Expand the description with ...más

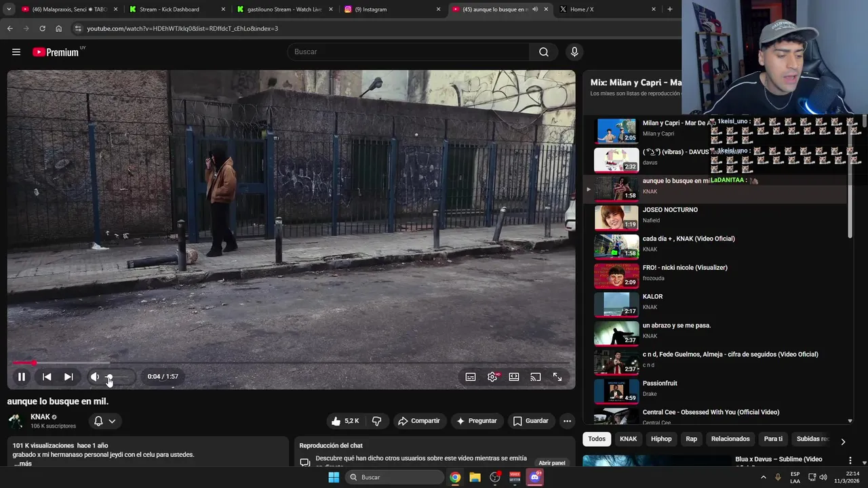(x=22, y=464)
